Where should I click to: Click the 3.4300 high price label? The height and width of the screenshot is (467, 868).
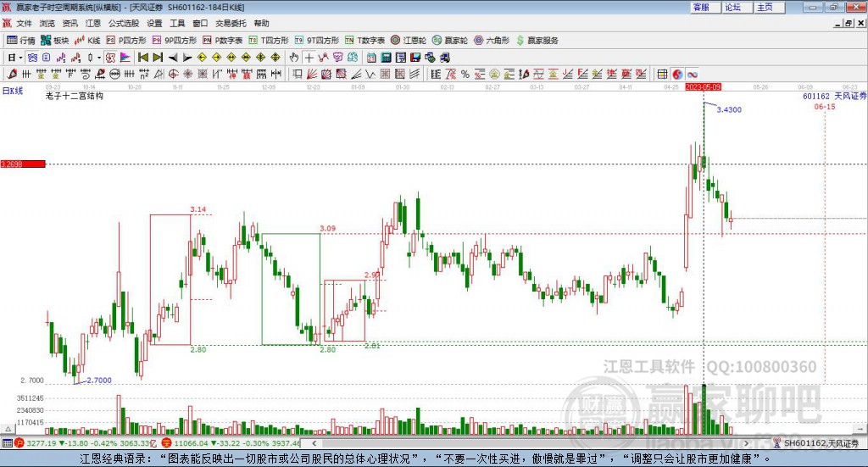click(729, 109)
